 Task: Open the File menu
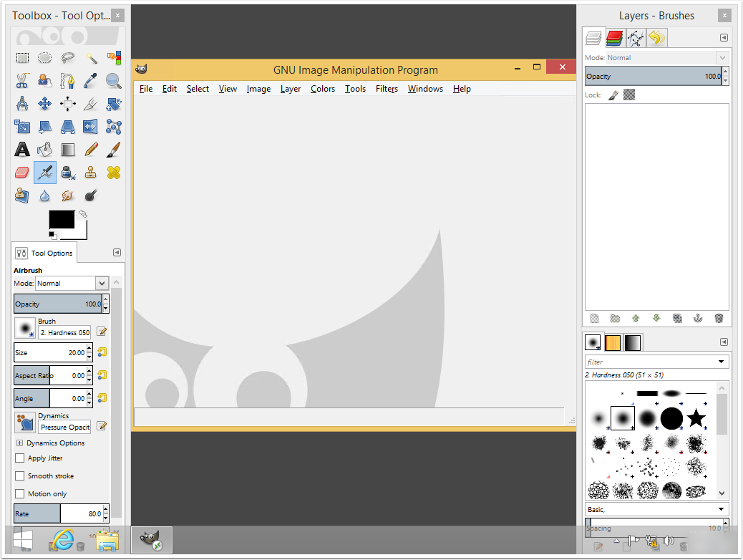146,89
